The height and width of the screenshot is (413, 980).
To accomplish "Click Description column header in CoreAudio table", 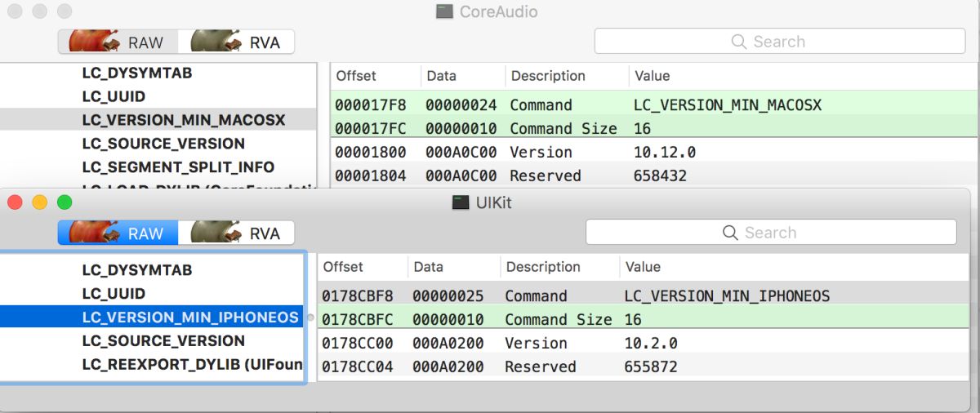I will 567,76.
